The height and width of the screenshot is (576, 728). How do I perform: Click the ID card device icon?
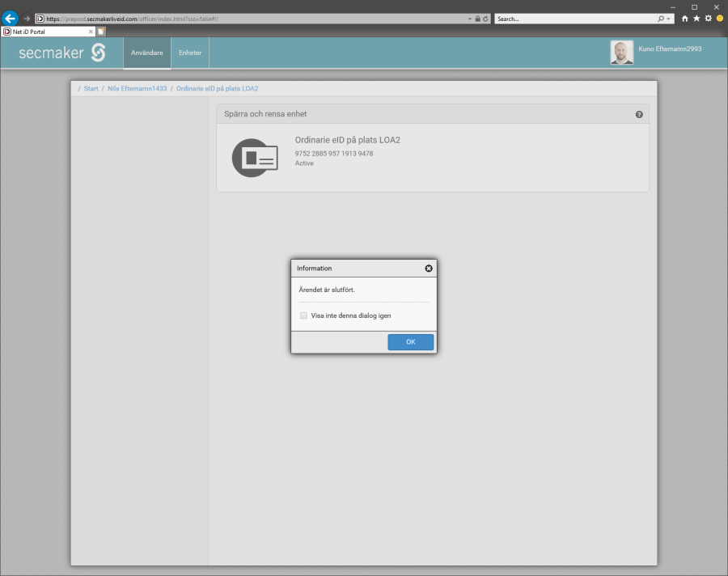[255, 158]
